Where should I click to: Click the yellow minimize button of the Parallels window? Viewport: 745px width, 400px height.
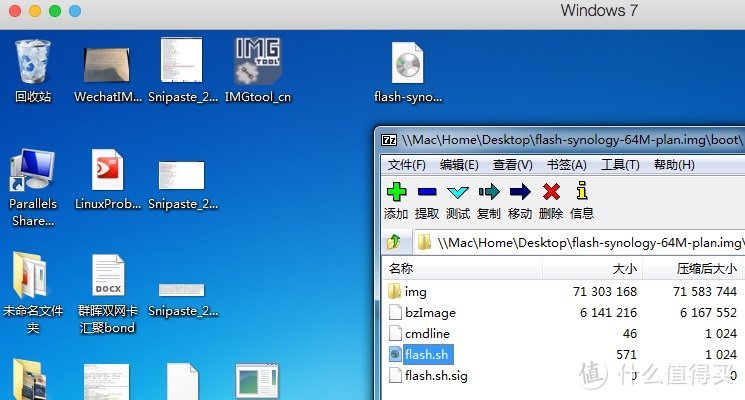point(35,11)
